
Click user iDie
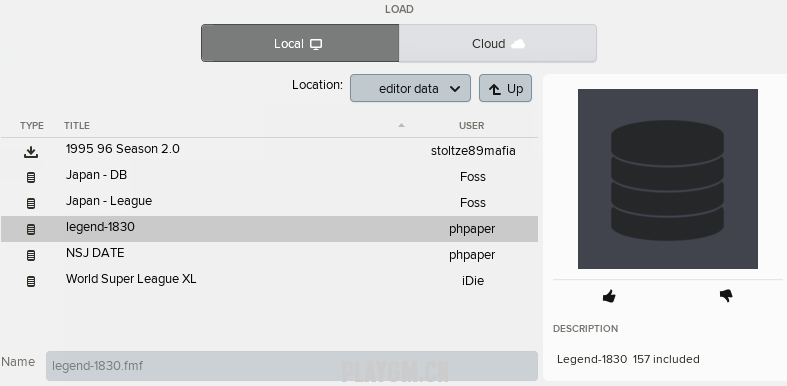(x=473, y=281)
